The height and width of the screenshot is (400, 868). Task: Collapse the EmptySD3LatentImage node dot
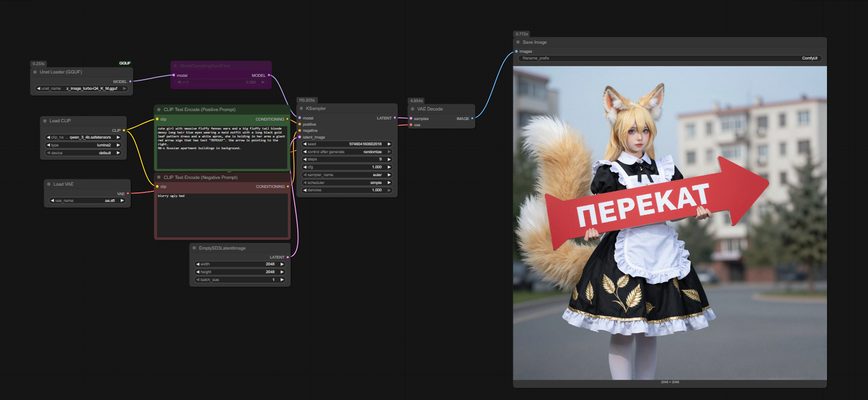click(x=194, y=248)
